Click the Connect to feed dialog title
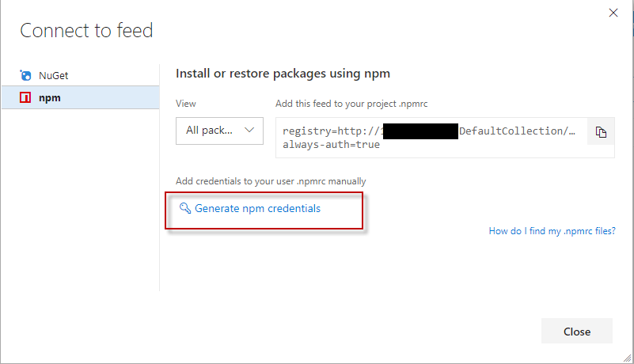 86,31
